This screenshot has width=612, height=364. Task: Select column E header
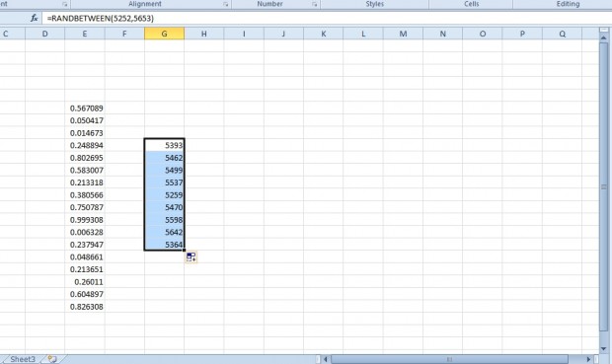pyautogui.click(x=85, y=34)
